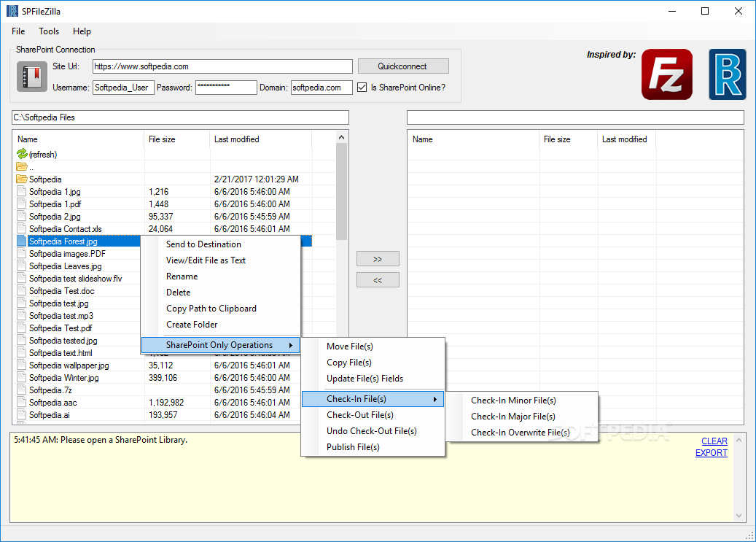This screenshot has height=542, width=756.
Task: Click the log panel scroll-down arrow
Action: [x=739, y=516]
